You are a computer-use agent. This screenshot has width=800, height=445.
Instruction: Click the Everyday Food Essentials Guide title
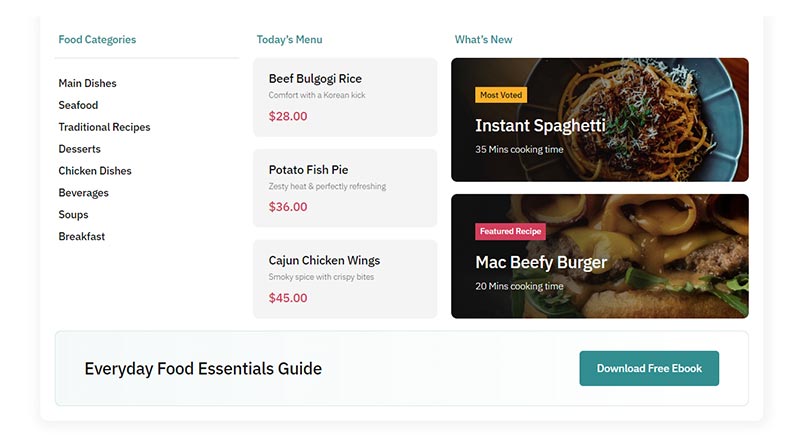coord(203,368)
